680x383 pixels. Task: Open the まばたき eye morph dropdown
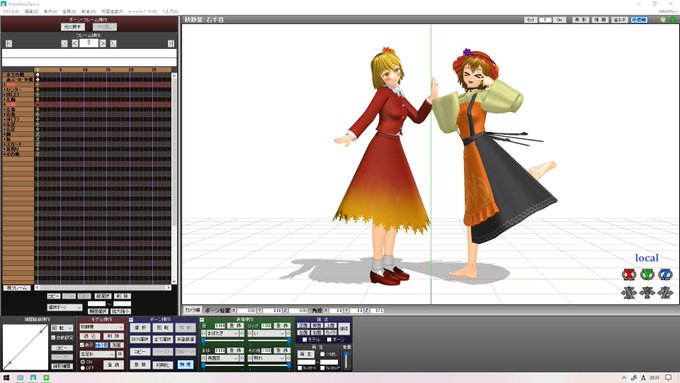tap(223, 334)
